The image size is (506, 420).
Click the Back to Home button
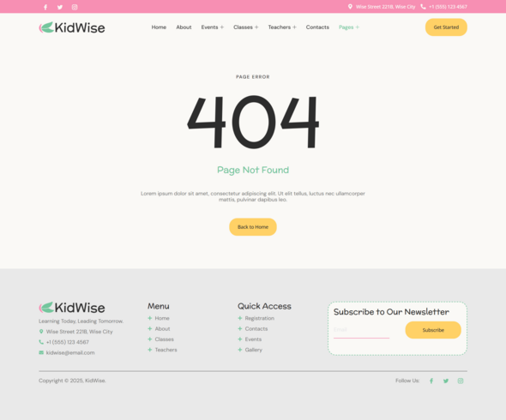(x=253, y=227)
